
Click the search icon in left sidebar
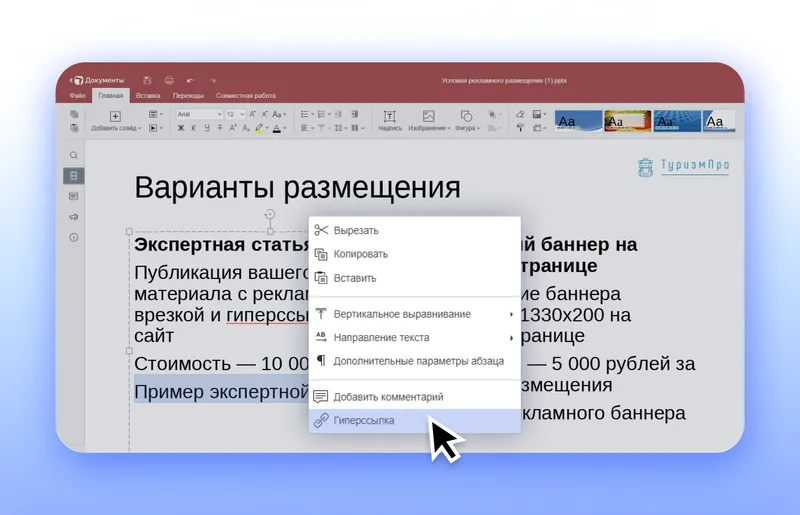[x=73, y=155]
